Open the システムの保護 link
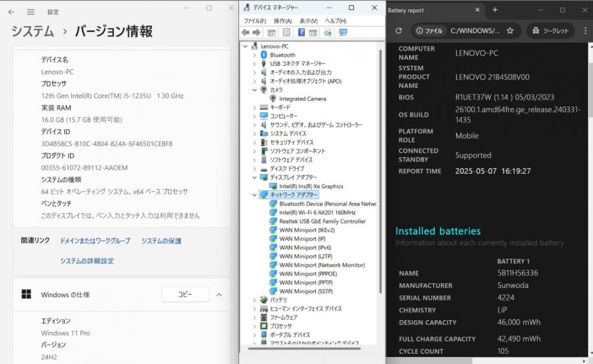The width and height of the screenshot is (593, 364). pos(161,241)
